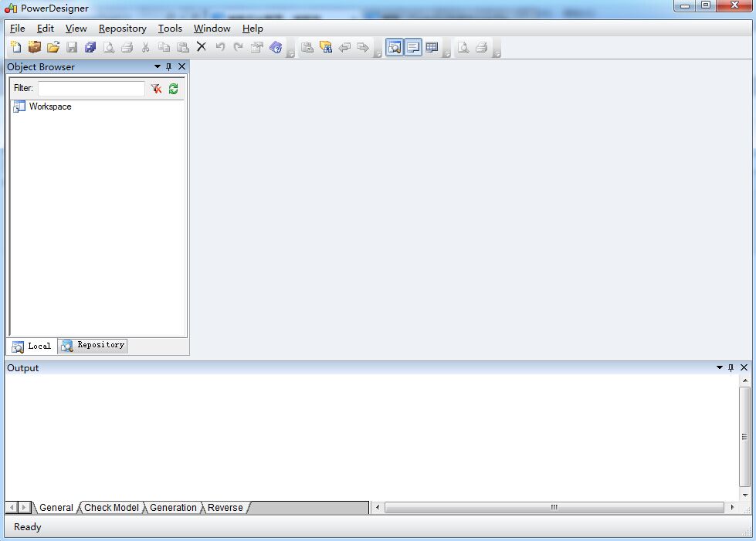Click the Cut scissors icon
756x541 pixels.
pyautogui.click(x=146, y=47)
